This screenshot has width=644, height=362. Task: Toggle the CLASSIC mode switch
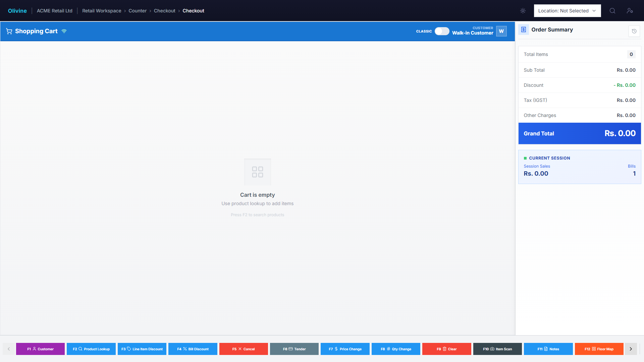(442, 31)
